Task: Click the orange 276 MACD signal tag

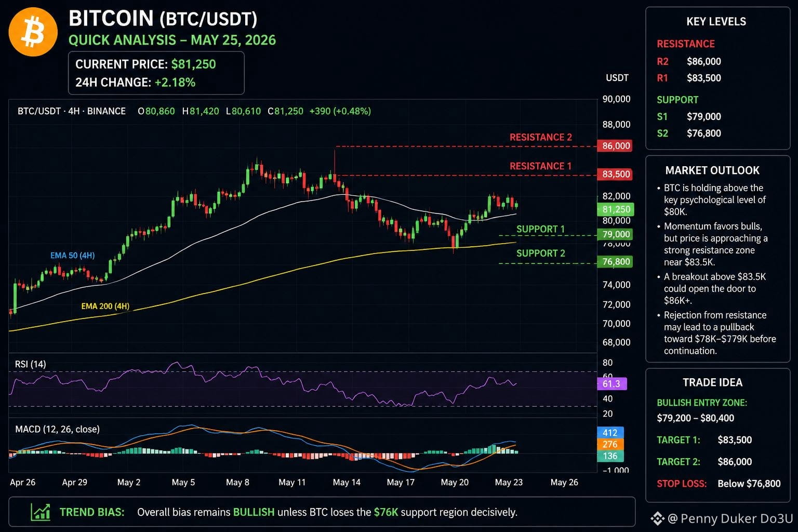Action: [610, 444]
